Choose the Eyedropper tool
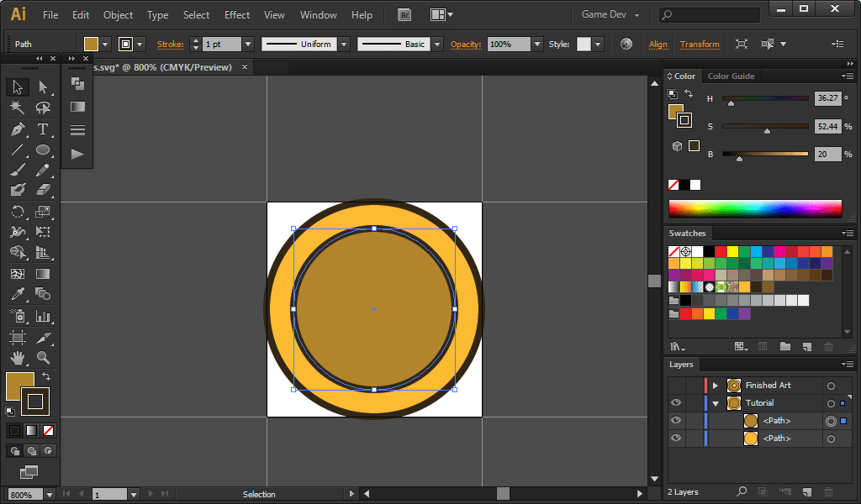The image size is (861, 504). [x=17, y=294]
